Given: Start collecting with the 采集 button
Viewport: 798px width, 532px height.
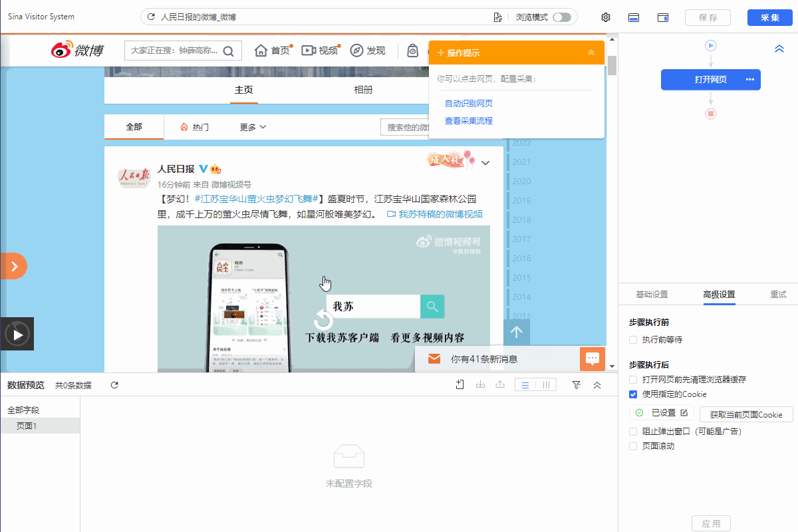Looking at the screenshot, I should tap(770, 17).
